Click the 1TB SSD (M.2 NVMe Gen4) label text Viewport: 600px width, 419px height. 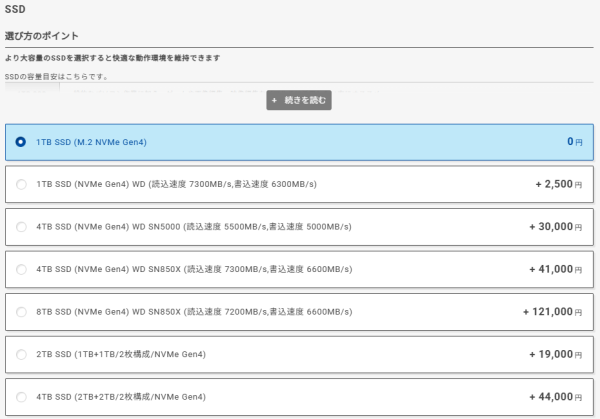91,142
